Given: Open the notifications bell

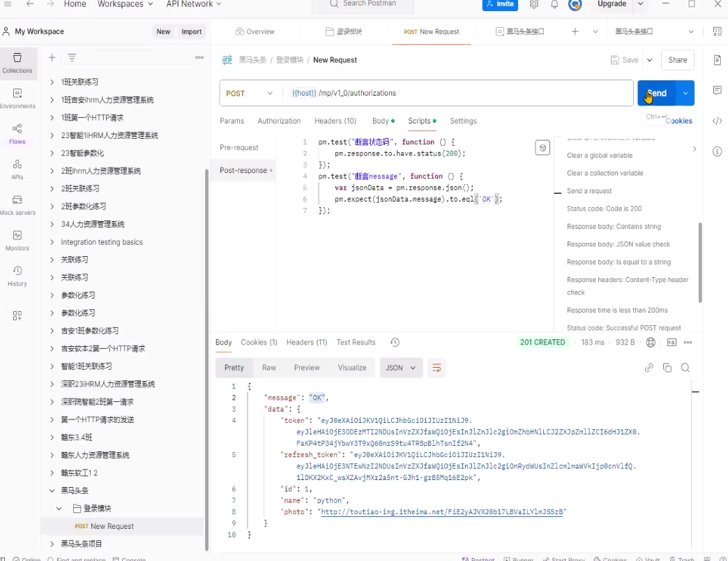Looking at the screenshot, I should pos(554,4).
